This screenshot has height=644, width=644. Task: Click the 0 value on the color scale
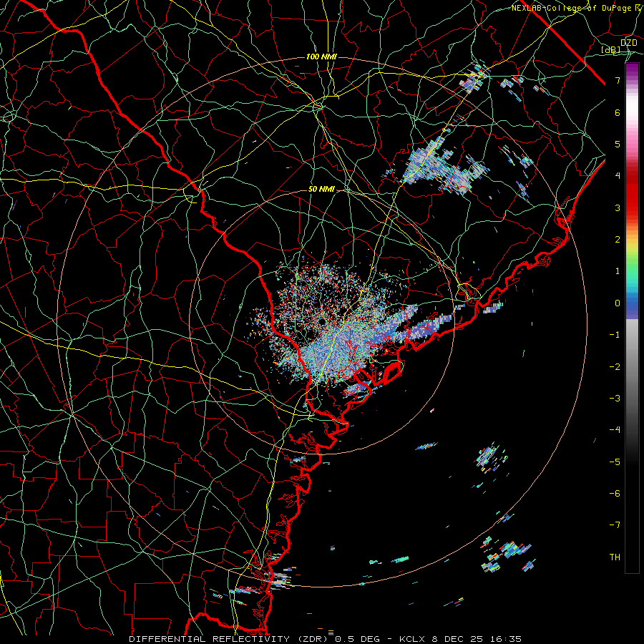pyautogui.click(x=618, y=303)
